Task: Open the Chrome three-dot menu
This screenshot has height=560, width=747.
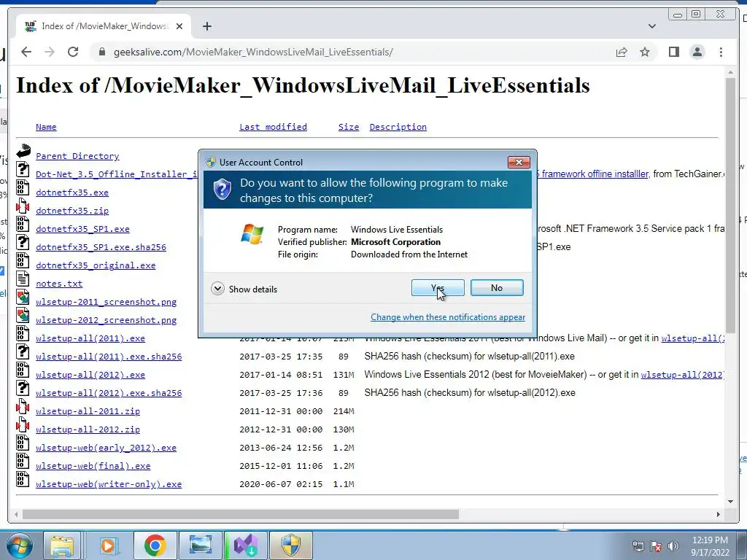Action: tap(721, 52)
